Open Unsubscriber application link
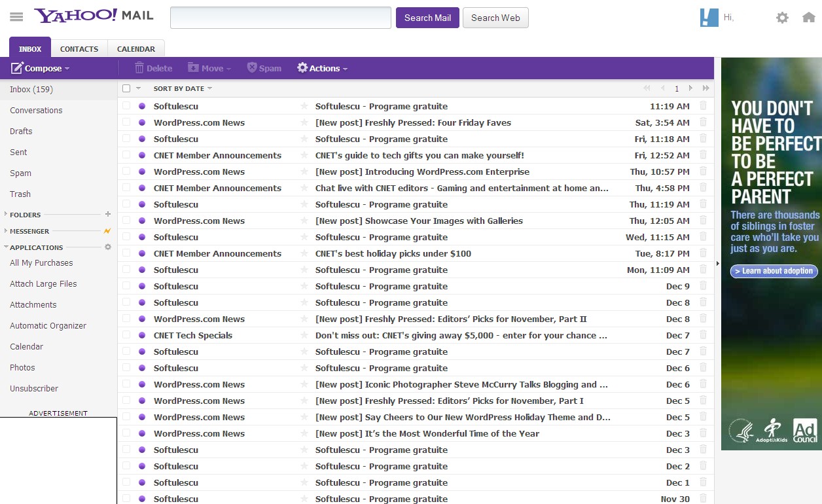Image resolution: width=822 pixels, height=504 pixels. (34, 388)
